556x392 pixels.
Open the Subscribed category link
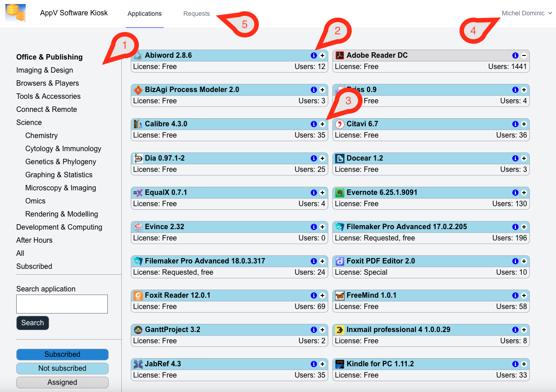click(34, 266)
